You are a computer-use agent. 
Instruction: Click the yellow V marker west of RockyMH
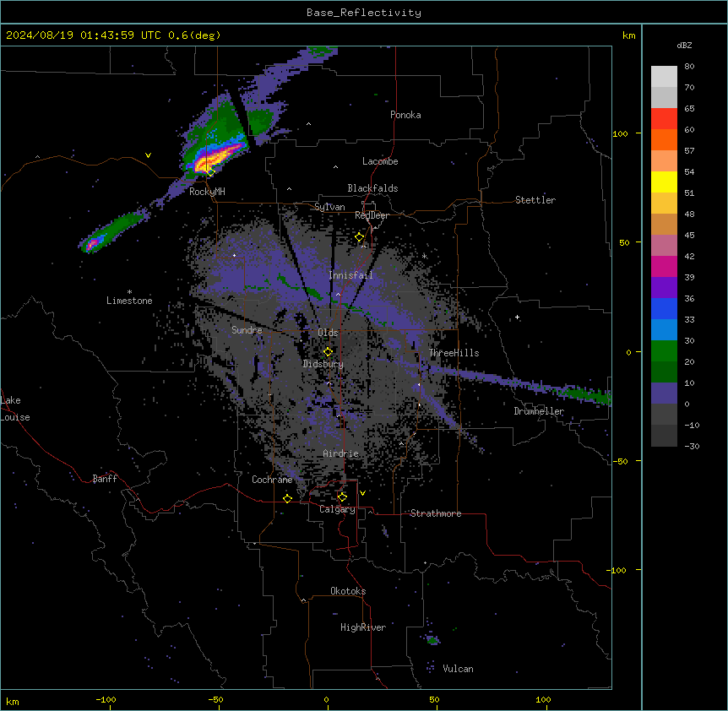pos(148,155)
